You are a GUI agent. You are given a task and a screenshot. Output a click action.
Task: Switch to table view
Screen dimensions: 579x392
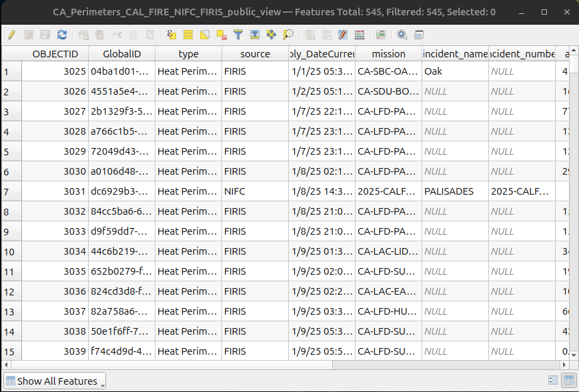[569, 381]
